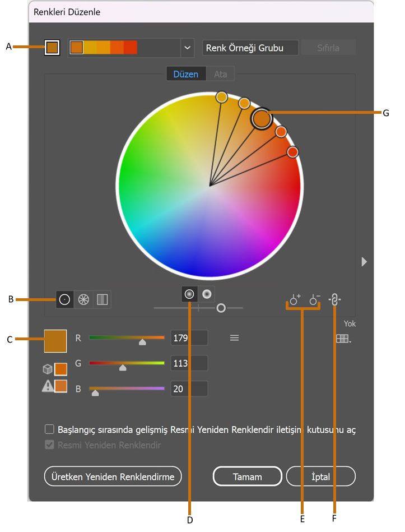Viewport: 405px width, 532px height.
Task: Show brightness and hue on wheel
Action: (207, 293)
